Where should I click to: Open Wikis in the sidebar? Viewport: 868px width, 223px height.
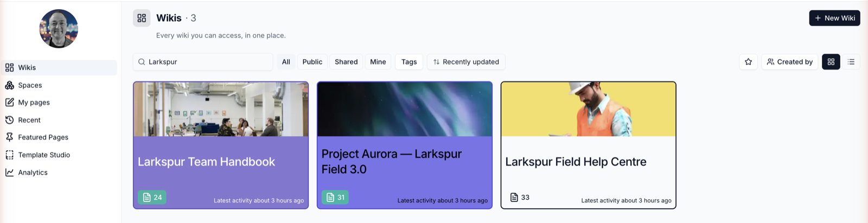[x=59, y=68]
